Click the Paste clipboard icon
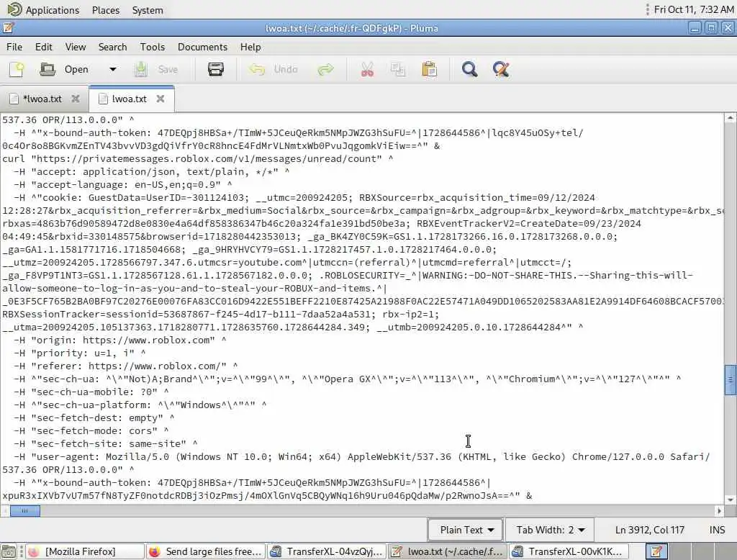 coord(429,70)
